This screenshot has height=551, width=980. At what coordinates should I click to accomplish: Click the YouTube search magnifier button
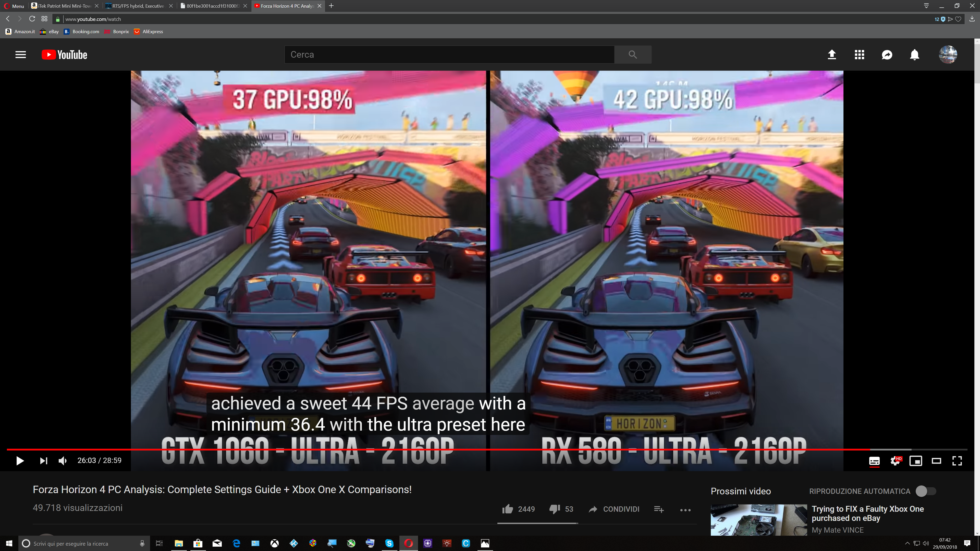click(x=632, y=55)
